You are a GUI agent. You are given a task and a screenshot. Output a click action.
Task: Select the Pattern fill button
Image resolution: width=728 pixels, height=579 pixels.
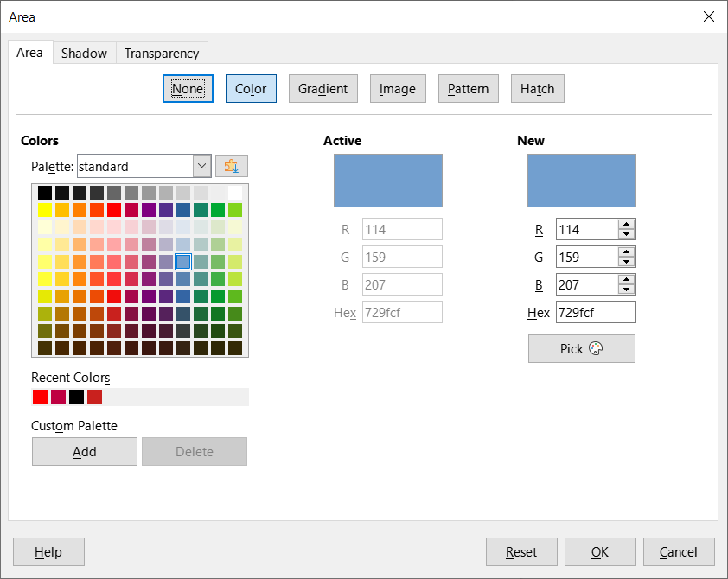[x=468, y=89]
